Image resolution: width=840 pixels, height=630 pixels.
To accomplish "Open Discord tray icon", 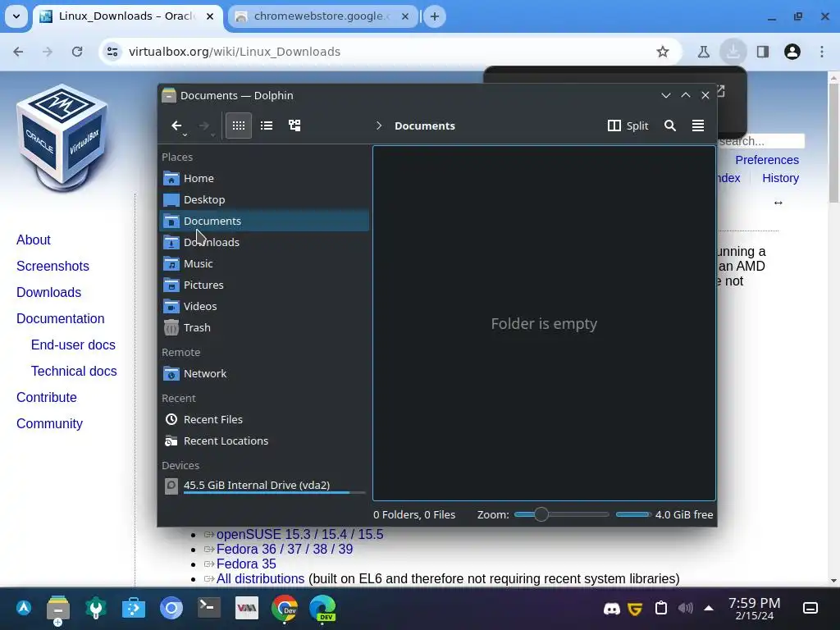I will (x=611, y=609).
